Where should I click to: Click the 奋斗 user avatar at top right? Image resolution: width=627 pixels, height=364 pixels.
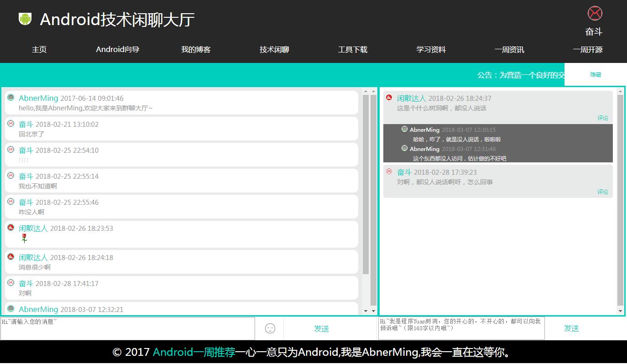[x=595, y=13]
